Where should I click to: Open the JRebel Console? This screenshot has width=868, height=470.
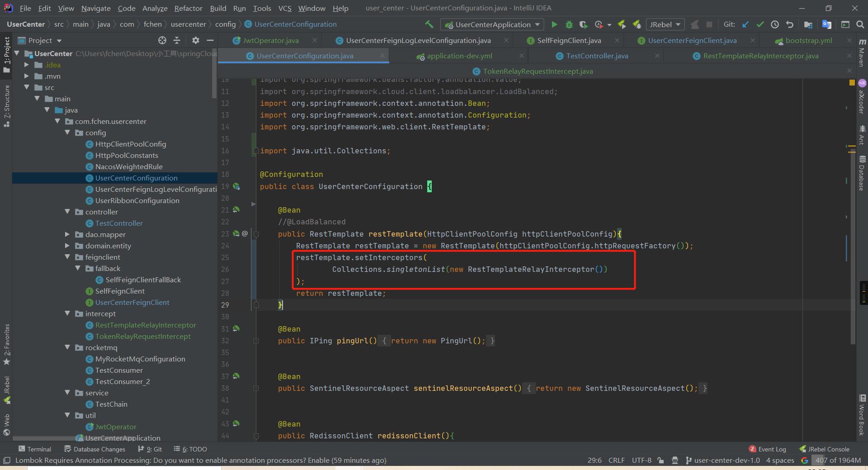click(x=824, y=449)
